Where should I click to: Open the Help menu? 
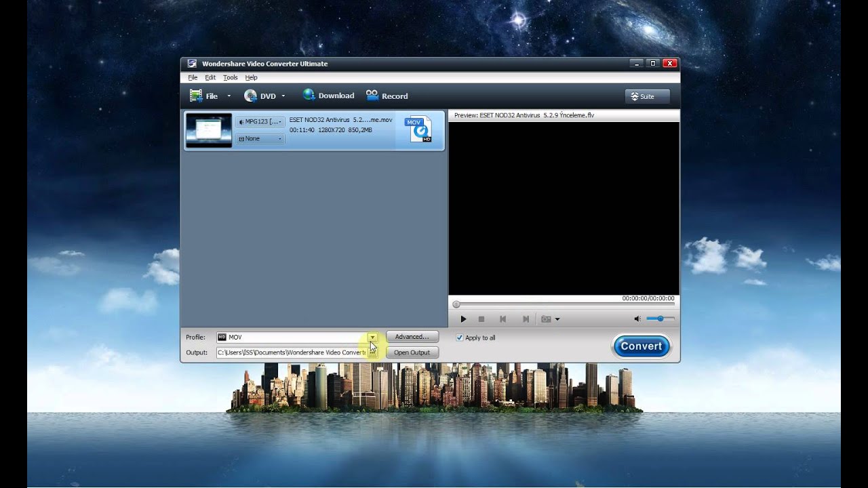coord(252,77)
